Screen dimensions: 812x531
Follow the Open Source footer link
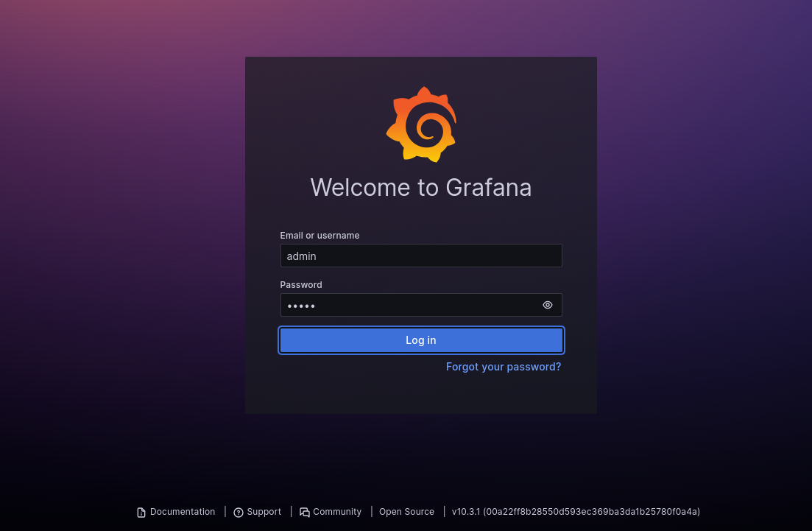(x=406, y=512)
